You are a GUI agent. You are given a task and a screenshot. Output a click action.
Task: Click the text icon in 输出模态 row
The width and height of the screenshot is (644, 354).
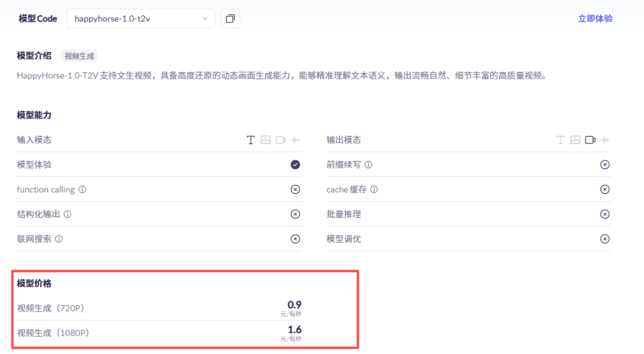coord(560,140)
